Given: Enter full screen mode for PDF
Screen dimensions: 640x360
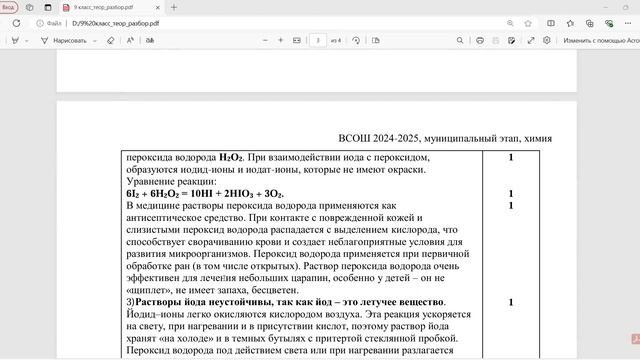Looking at the screenshot, I should coord(531,40).
